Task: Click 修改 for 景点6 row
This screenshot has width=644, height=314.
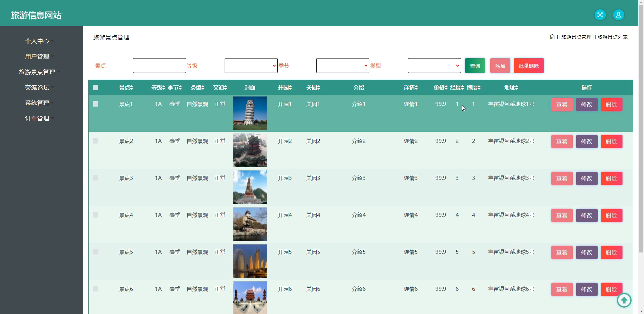Action: point(587,289)
